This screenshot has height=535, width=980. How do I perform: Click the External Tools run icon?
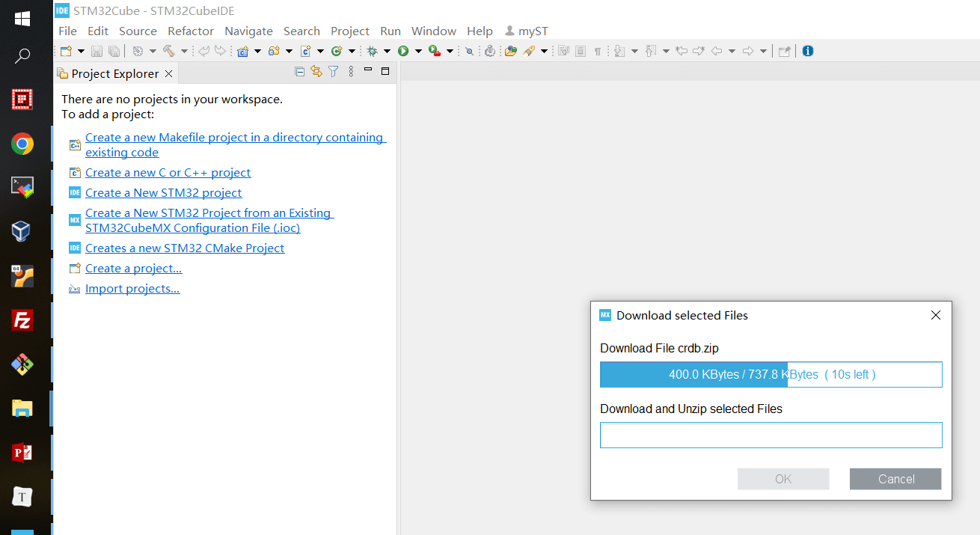coord(435,51)
